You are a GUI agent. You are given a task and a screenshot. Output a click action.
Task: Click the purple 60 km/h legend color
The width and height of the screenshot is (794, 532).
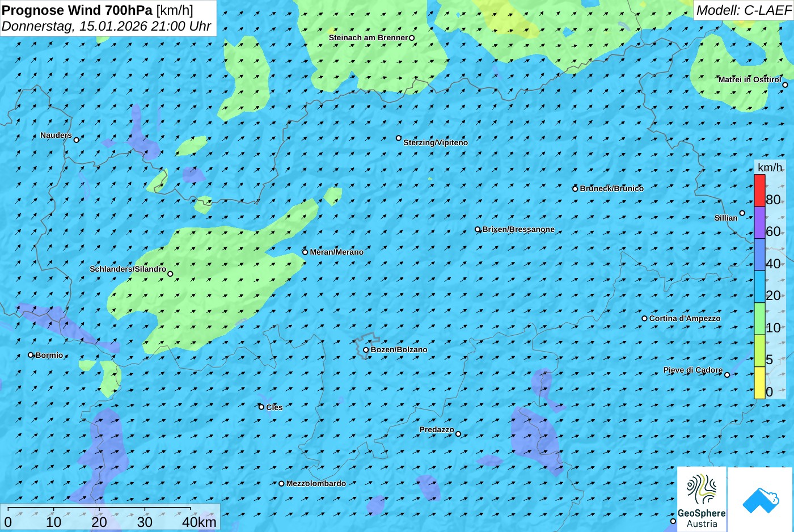coord(759,222)
